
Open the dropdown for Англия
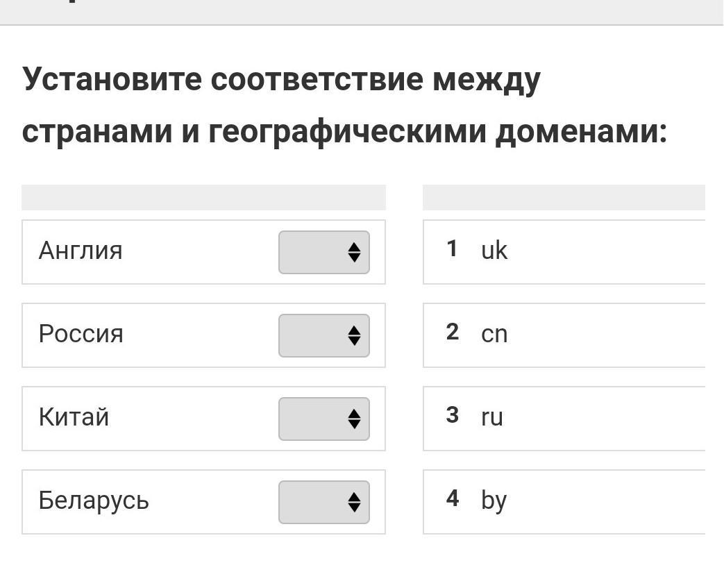click(x=324, y=252)
